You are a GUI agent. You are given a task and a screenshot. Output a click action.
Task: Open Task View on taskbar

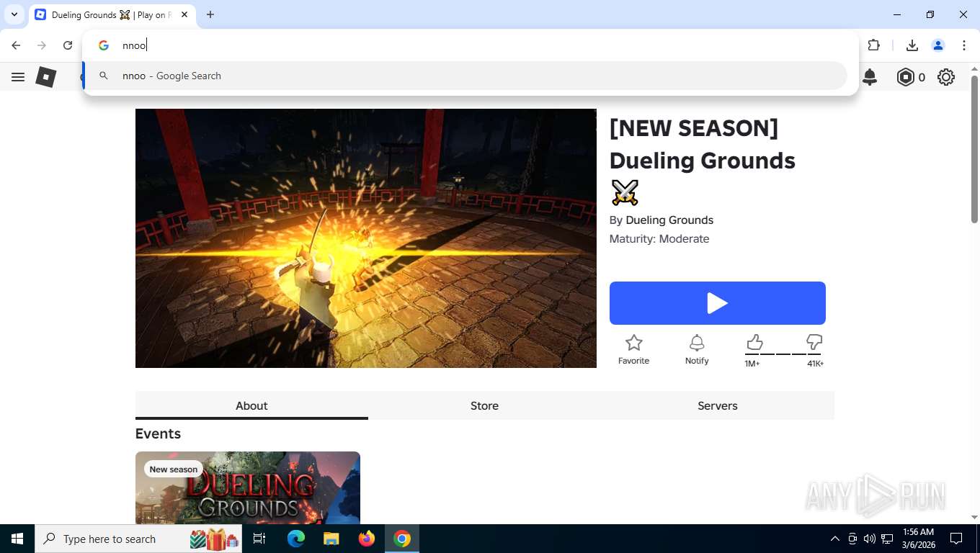pyautogui.click(x=259, y=539)
